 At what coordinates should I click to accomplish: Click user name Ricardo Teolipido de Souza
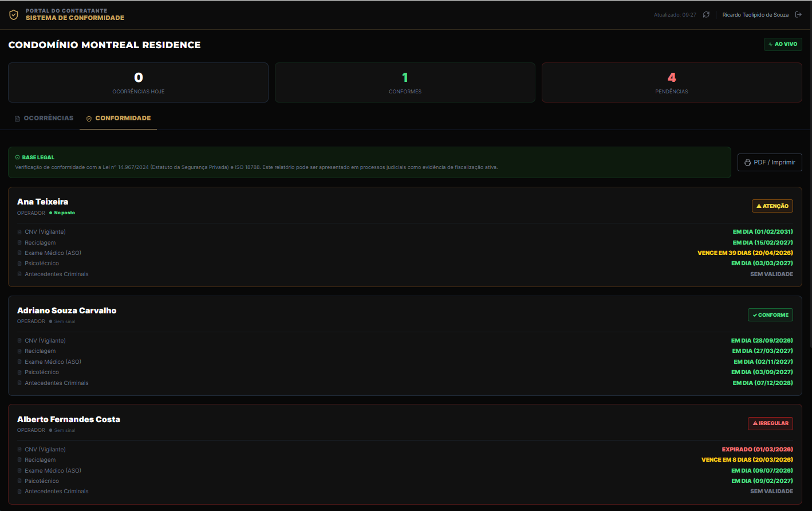(x=755, y=15)
